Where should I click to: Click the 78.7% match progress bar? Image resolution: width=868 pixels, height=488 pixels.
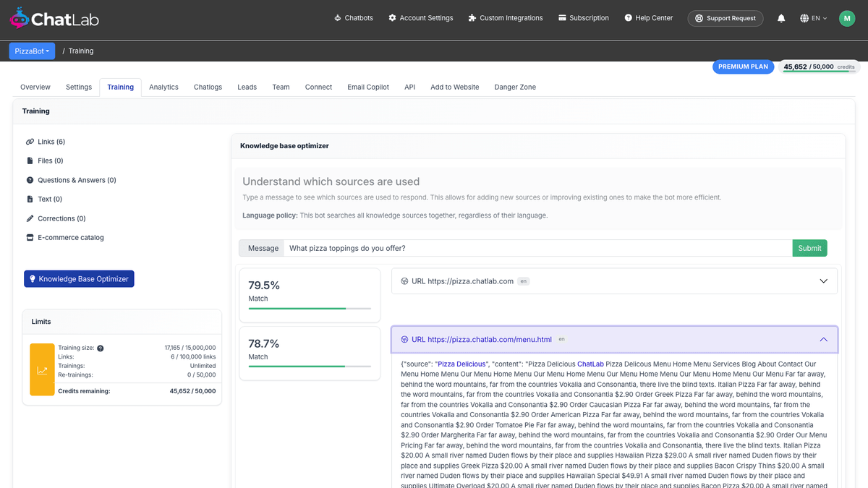pos(310,367)
